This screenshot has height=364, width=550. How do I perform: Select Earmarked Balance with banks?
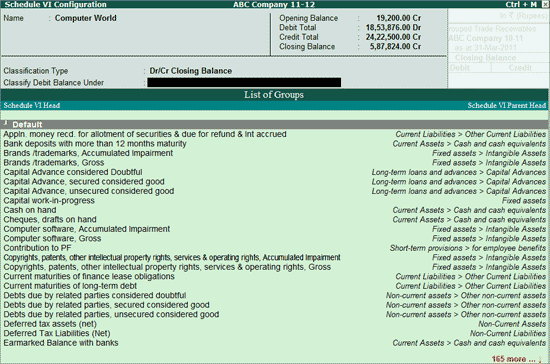(275, 343)
